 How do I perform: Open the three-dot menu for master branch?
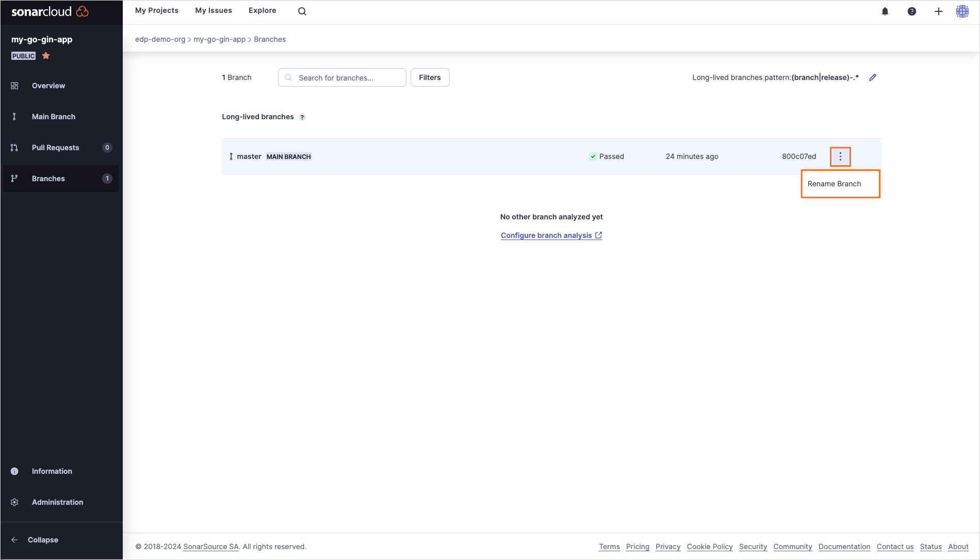(840, 156)
